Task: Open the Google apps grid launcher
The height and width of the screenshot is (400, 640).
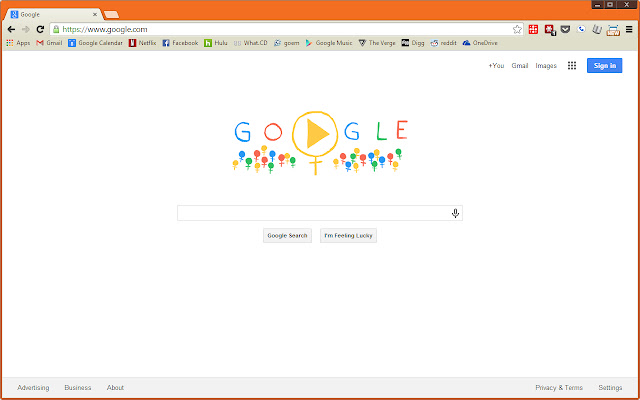Action: tap(572, 66)
